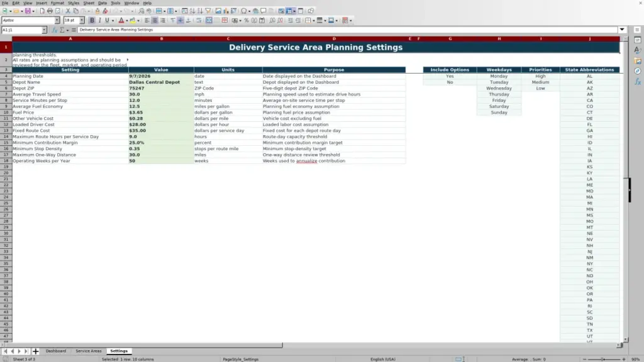Viewport: 644px width, 362px height.
Task: Click the Save document icon
Action: 28,11
